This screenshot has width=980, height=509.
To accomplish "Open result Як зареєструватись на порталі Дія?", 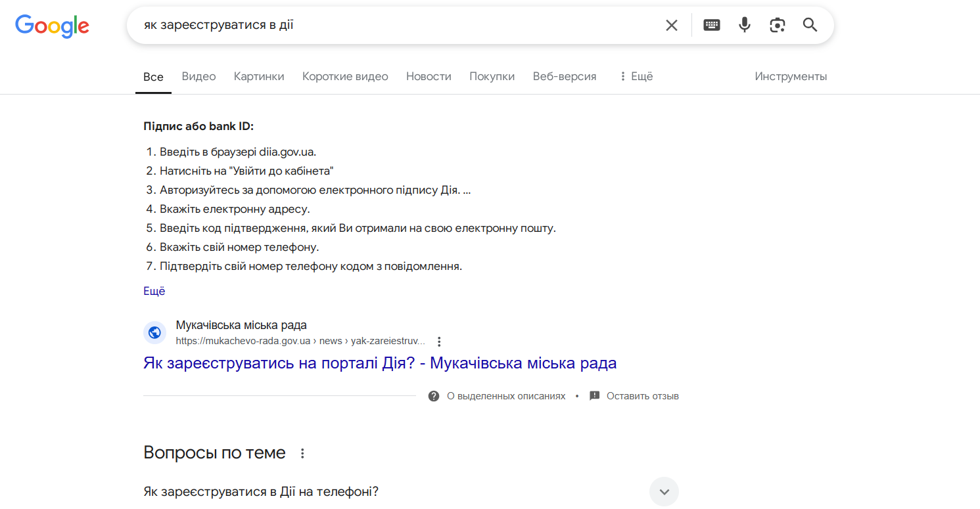I will coord(380,363).
